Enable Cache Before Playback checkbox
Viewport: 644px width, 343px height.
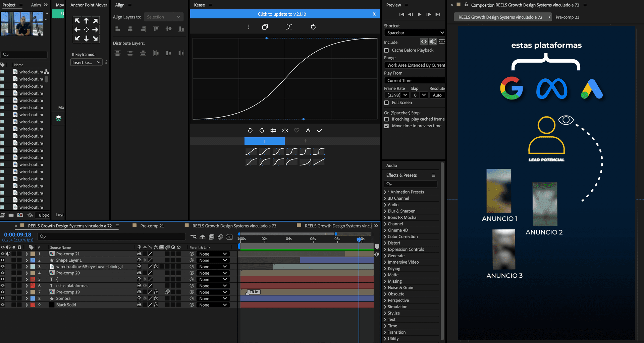pos(386,50)
